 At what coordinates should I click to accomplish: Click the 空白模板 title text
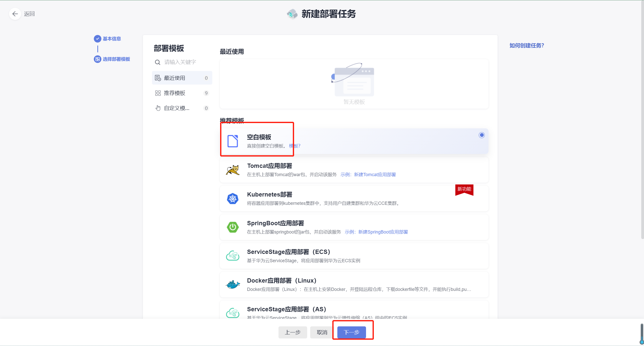(259, 137)
